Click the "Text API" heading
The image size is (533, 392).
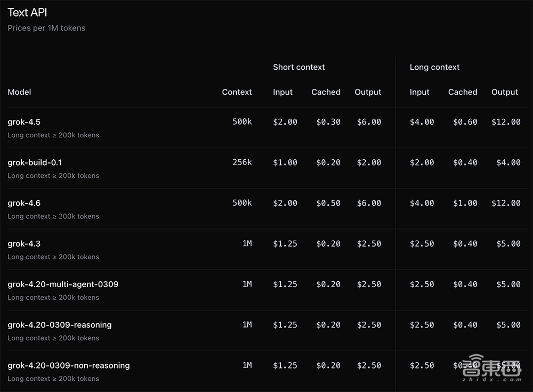coord(27,13)
